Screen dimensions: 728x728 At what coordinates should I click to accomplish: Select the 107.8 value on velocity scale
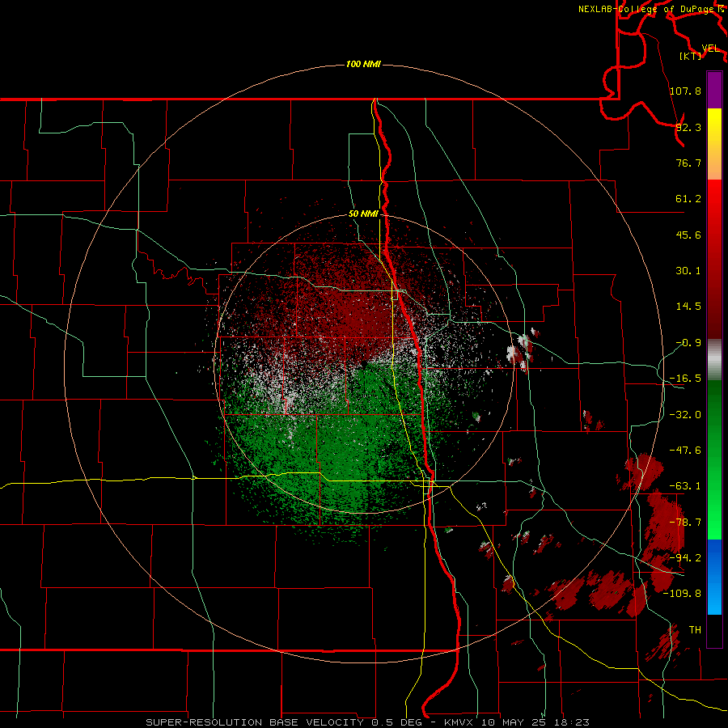click(x=686, y=91)
